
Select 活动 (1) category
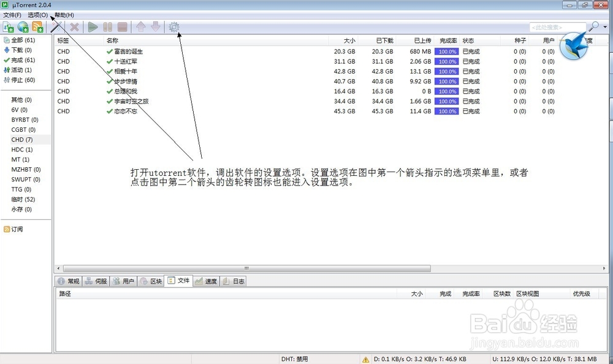point(21,70)
